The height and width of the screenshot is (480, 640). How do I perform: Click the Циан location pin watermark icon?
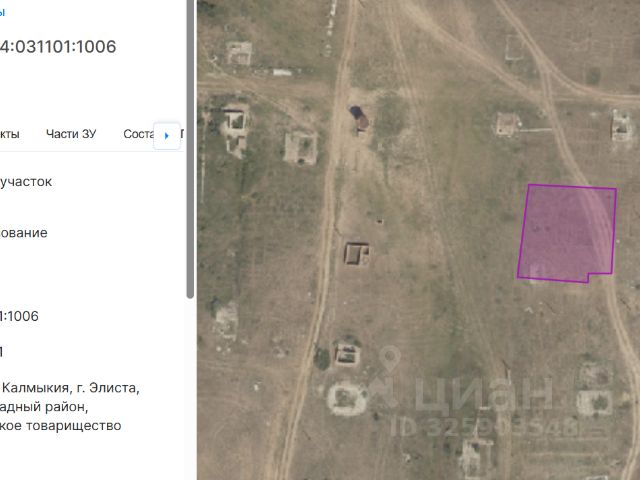pos(390,359)
